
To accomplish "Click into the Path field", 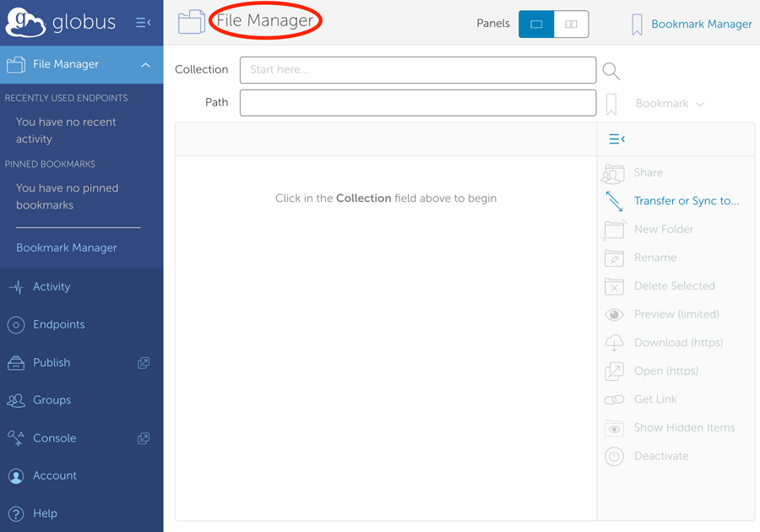I will pyautogui.click(x=418, y=103).
